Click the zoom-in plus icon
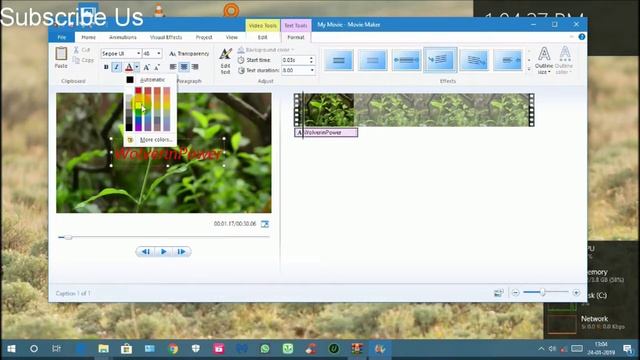The width and height of the screenshot is (640, 360). (576, 293)
